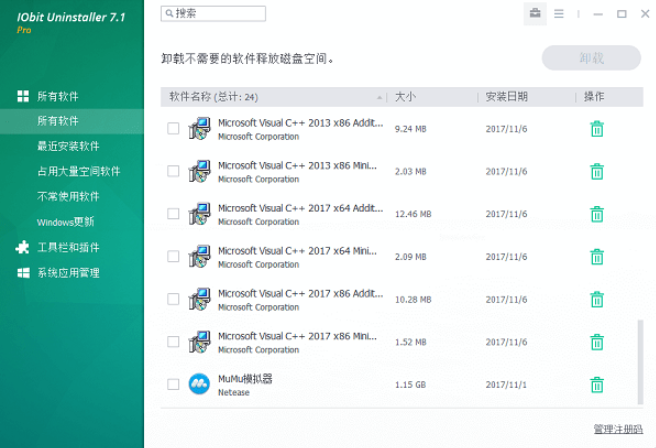Click trash icon for Visual C++ 2017 x86 Additional
Screen dimensions: 656x448
(597, 300)
